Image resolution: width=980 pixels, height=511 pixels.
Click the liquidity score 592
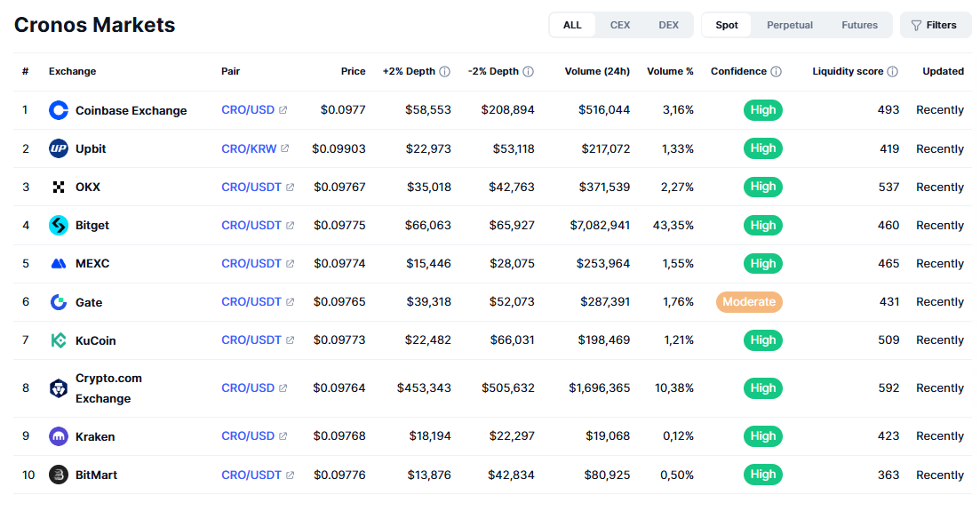tap(888, 387)
